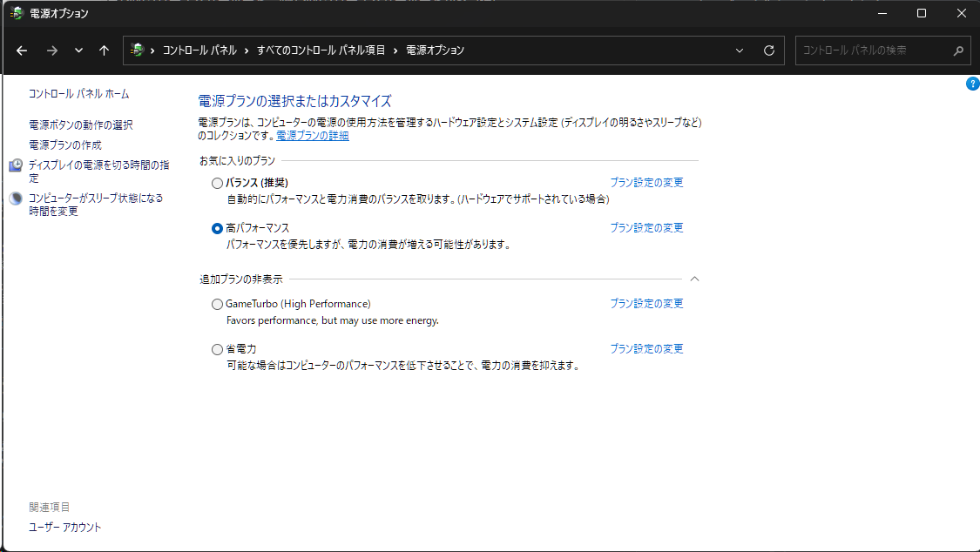
Task: Select the 省電力 power plan
Action: (x=218, y=349)
